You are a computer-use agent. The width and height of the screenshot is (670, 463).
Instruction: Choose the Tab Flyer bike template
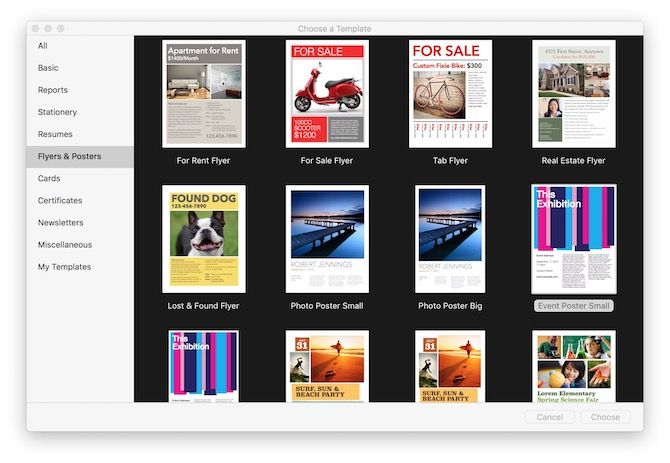pyautogui.click(x=450, y=94)
